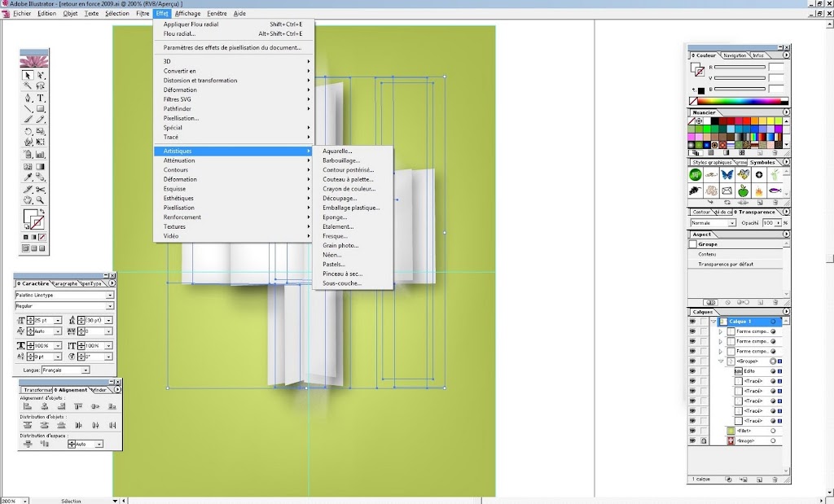Unlock the <Image> layer padlock
Viewport: 834px width, 504px height.
tap(704, 440)
